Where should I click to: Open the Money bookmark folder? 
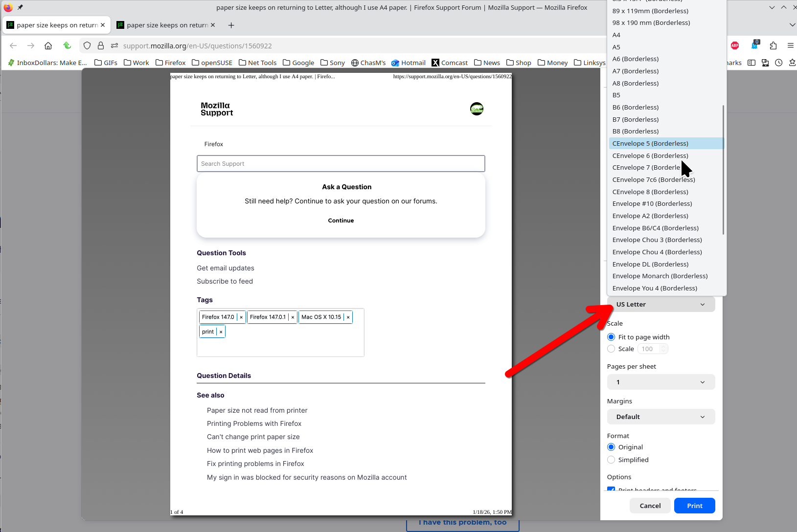552,63
